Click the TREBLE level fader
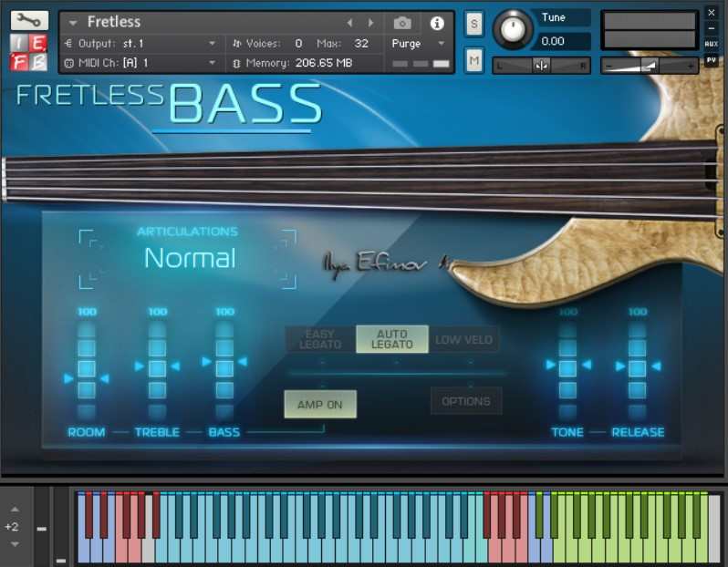Screen dimensions: 728x567 (x=158, y=368)
